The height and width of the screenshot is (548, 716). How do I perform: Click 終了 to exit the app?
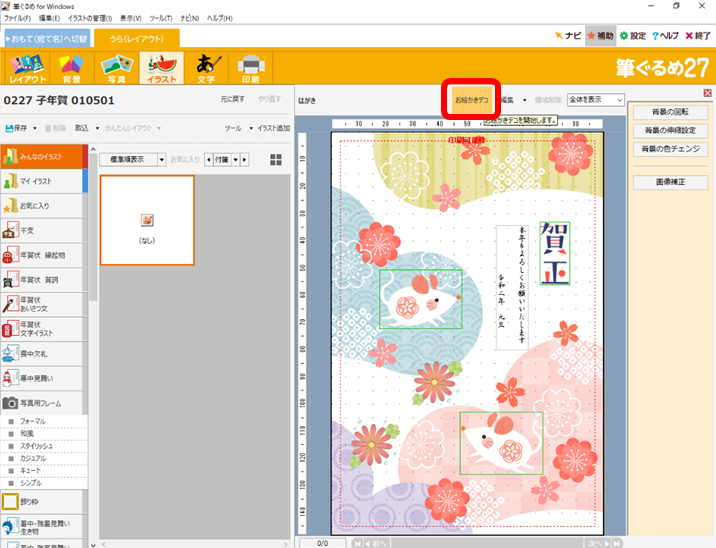coord(698,36)
